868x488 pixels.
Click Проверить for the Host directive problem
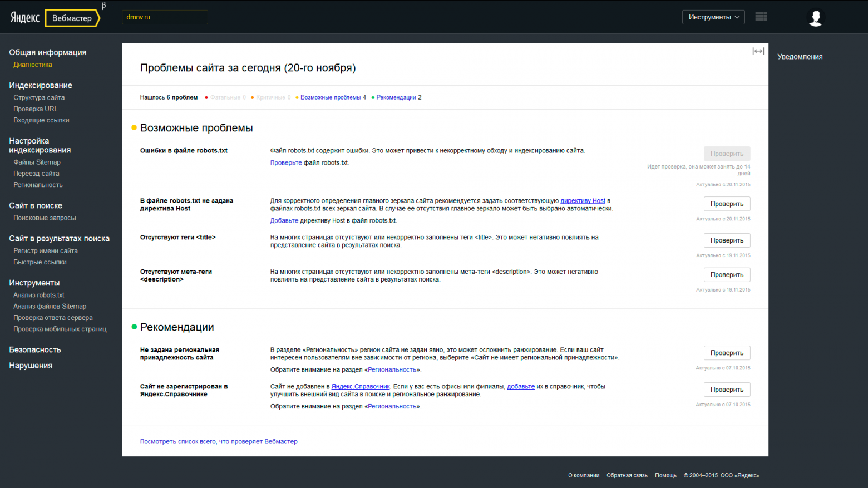pos(727,204)
